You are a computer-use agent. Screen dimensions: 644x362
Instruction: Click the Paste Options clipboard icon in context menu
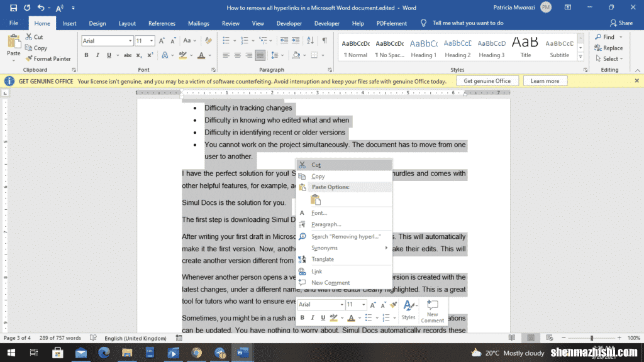pyautogui.click(x=316, y=200)
